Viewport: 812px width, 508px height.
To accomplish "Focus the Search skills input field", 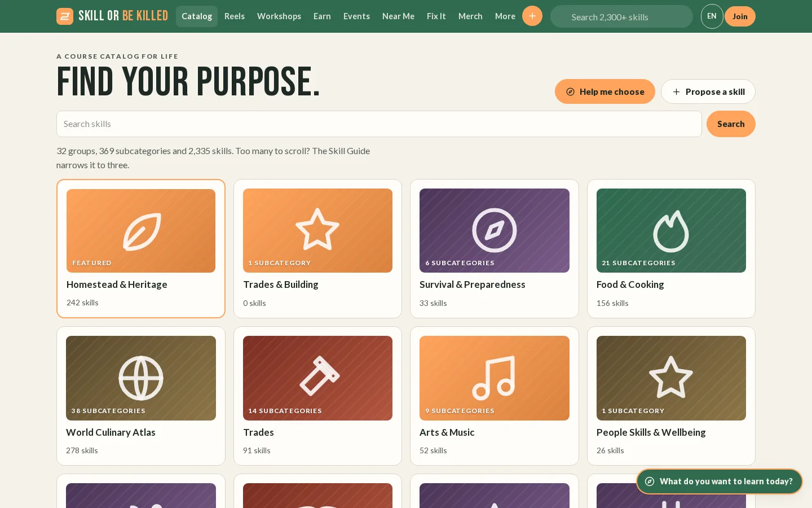I will pos(379,124).
